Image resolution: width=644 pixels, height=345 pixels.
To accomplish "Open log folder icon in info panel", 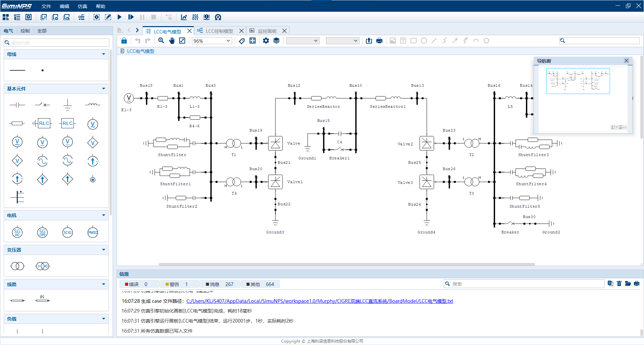I will pos(628,284).
